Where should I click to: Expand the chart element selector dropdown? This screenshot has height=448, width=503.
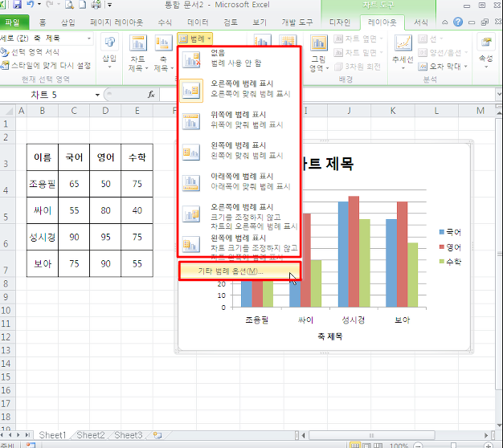tap(89, 39)
